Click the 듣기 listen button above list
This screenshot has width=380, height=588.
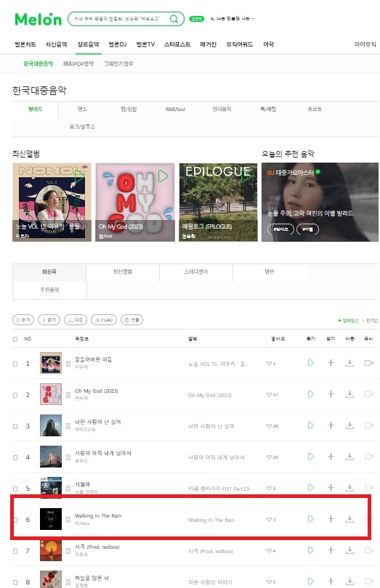(23, 320)
